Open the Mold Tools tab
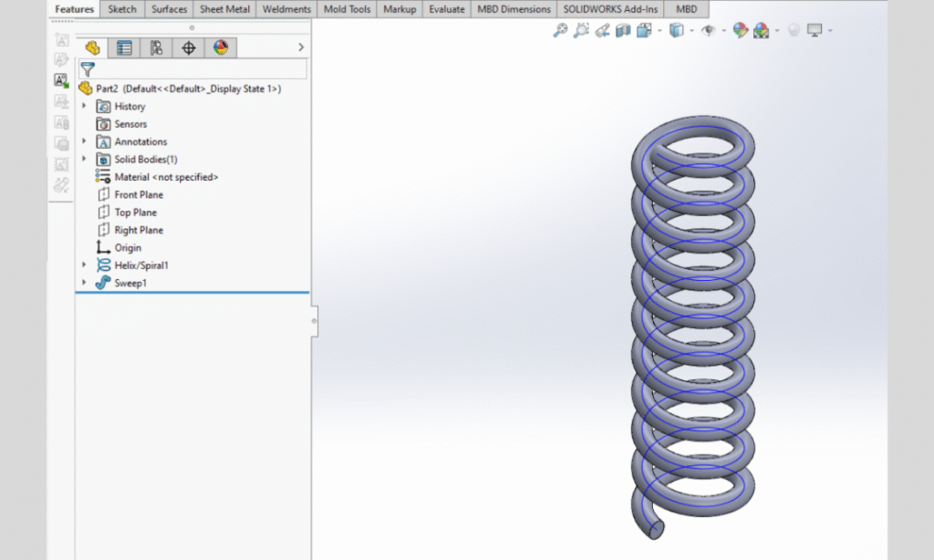The width and height of the screenshot is (934, 560). tap(346, 9)
